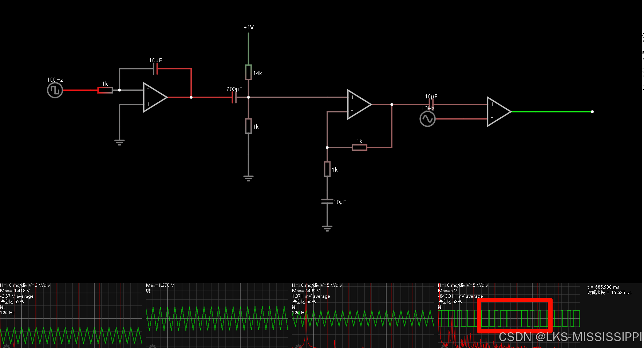Select the +1V voltage rail label

(x=249, y=27)
